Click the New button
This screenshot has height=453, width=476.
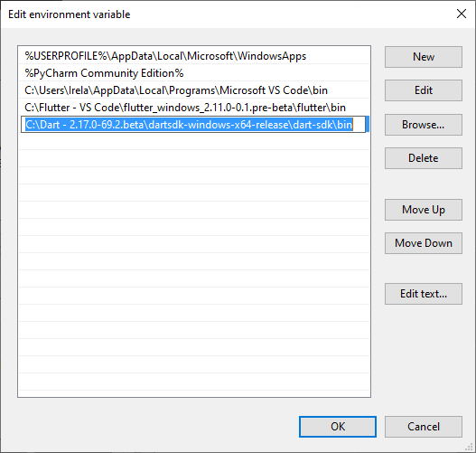(424, 57)
